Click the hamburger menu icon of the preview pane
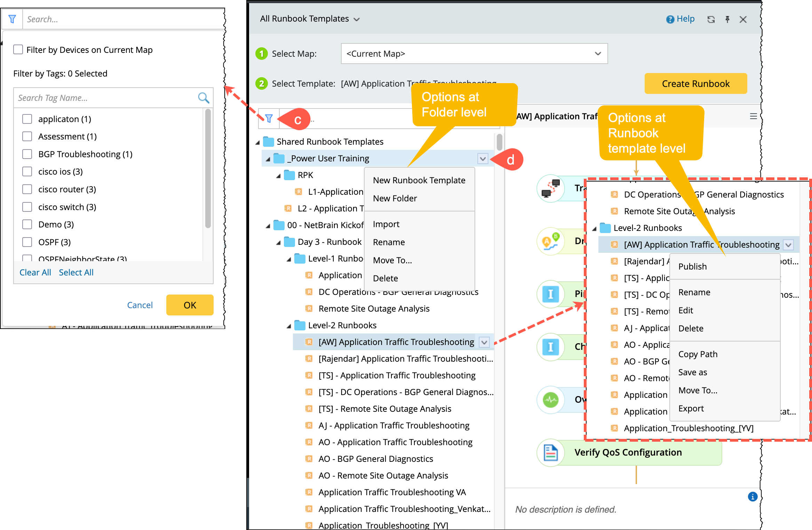This screenshot has height=530, width=812. point(753,116)
